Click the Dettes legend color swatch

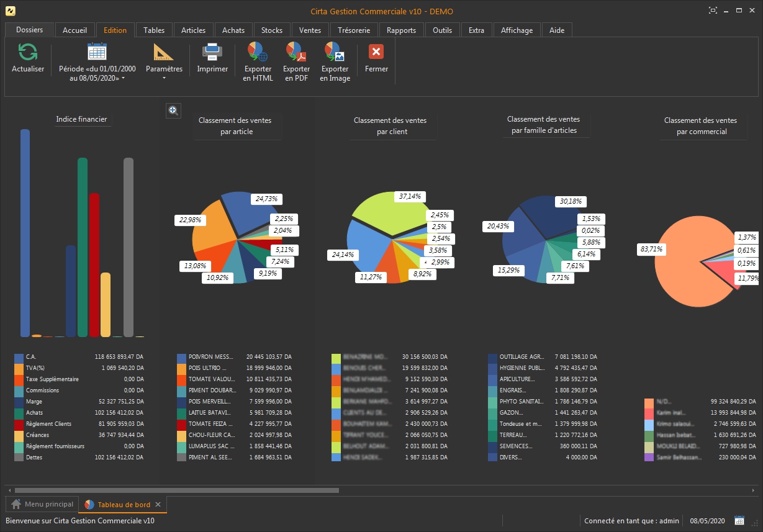tap(19, 458)
